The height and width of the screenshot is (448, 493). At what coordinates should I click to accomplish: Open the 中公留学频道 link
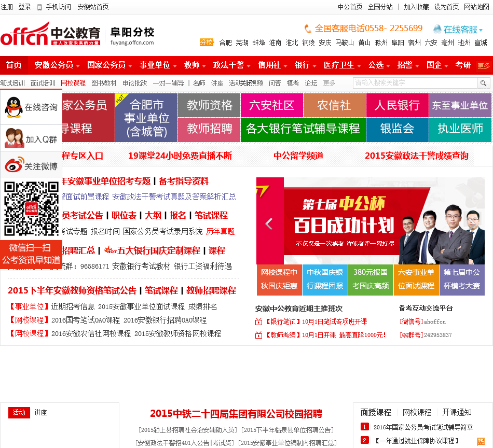(298, 156)
